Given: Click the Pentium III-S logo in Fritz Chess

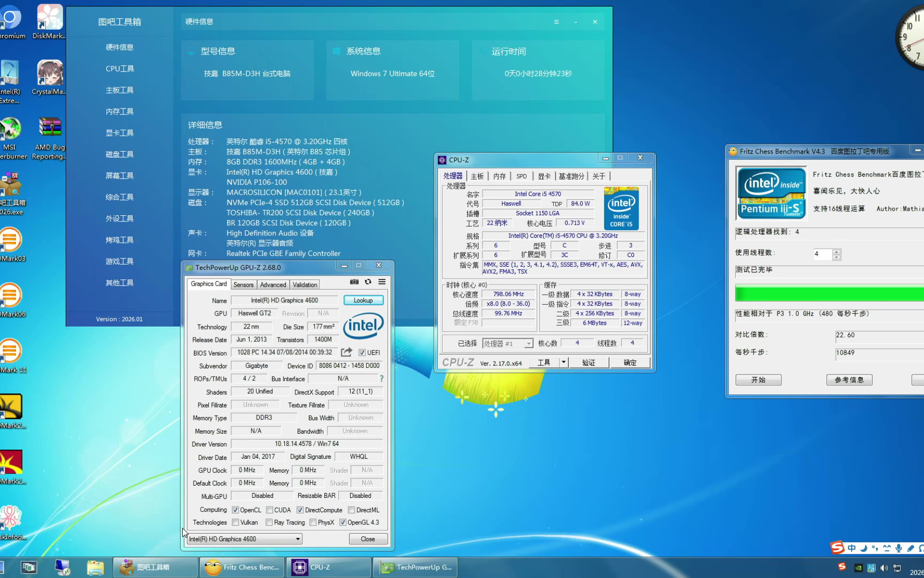Looking at the screenshot, I should tap(771, 193).
